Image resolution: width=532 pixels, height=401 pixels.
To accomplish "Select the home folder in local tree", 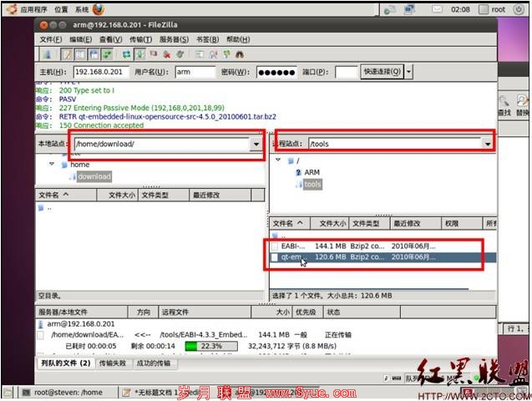I will tap(79, 165).
